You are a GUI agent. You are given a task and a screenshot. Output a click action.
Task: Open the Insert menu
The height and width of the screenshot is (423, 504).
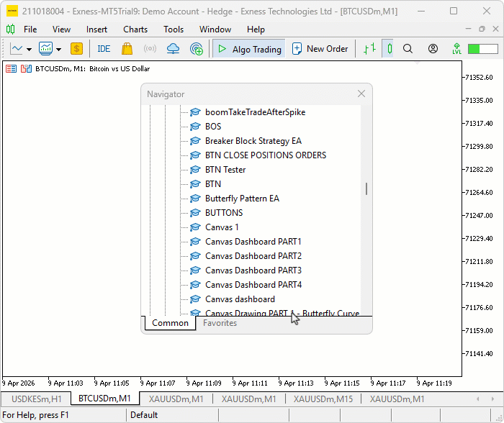pos(96,29)
